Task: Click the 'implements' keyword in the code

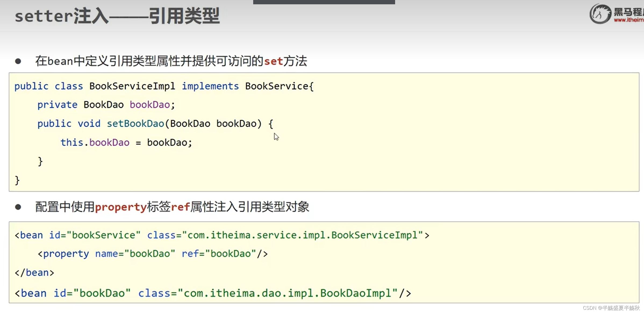Action: pos(210,86)
